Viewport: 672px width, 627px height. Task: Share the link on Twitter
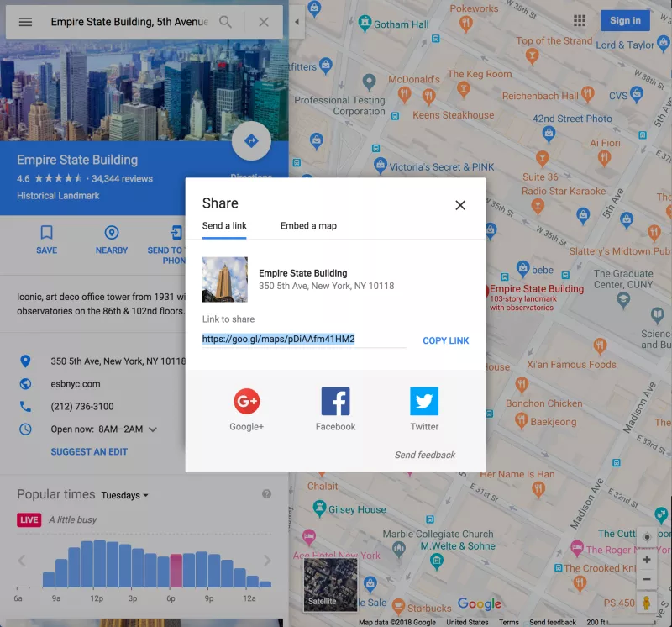[424, 402]
